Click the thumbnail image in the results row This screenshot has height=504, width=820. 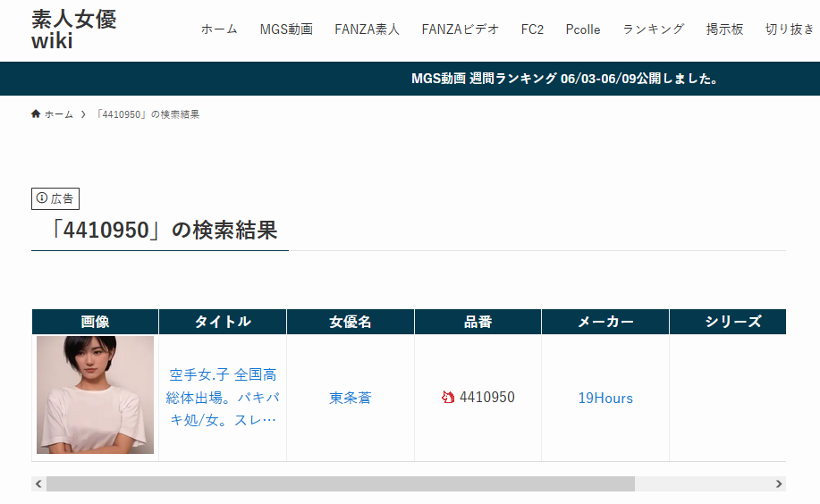pyautogui.click(x=95, y=395)
